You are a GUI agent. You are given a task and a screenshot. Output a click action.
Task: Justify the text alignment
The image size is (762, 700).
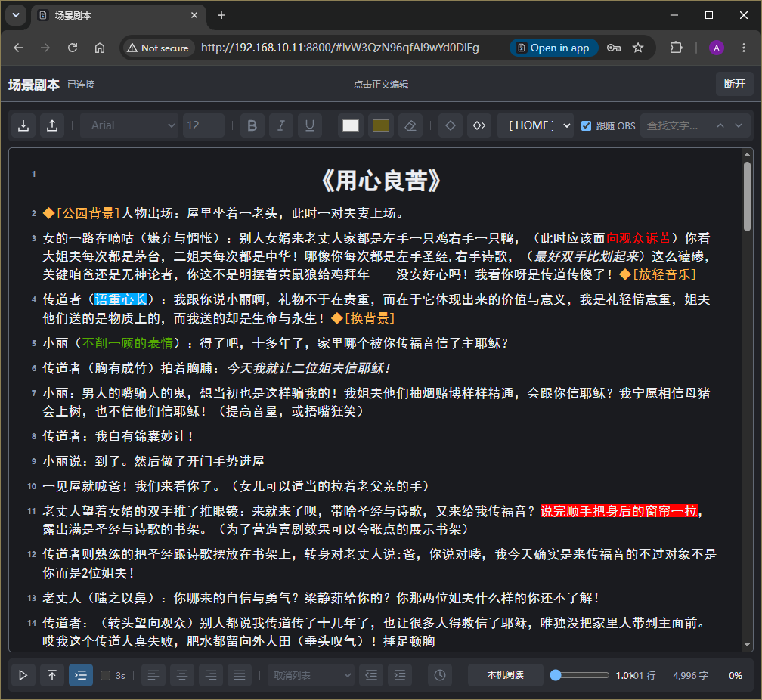click(x=240, y=675)
